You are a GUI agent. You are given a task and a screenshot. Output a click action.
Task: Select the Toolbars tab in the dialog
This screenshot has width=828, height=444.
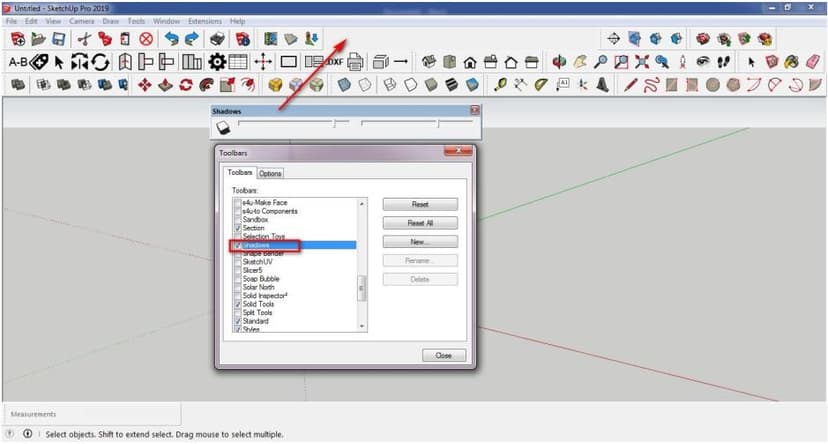(x=240, y=173)
